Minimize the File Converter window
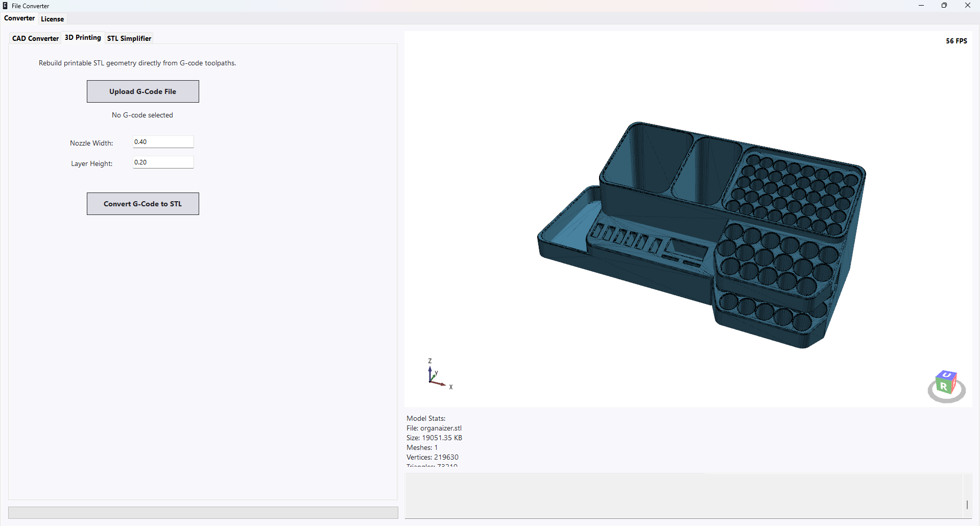This screenshot has width=980, height=526. point(921,6)
